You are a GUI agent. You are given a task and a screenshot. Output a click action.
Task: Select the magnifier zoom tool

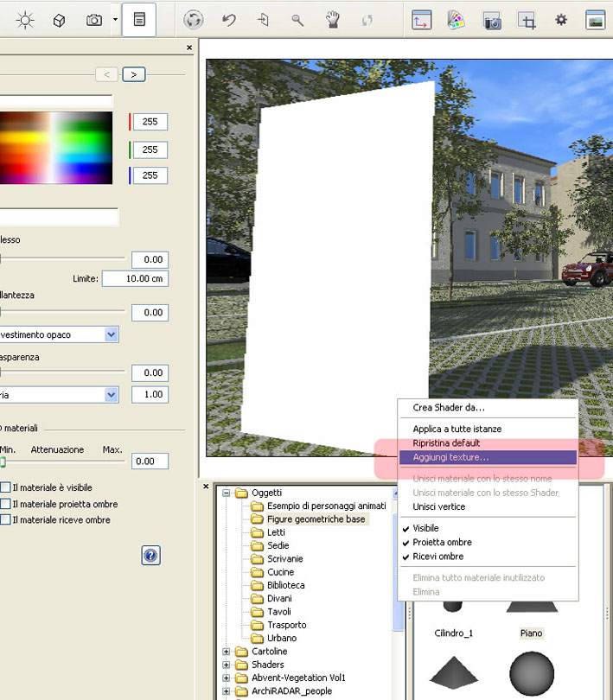tap(298, 20)
